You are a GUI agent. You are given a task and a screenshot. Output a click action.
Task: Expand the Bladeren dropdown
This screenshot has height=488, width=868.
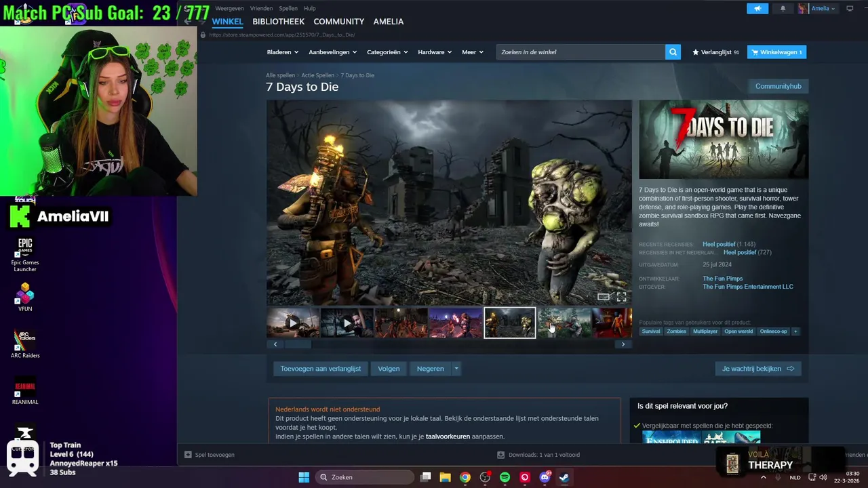click(x=283, y=52)
